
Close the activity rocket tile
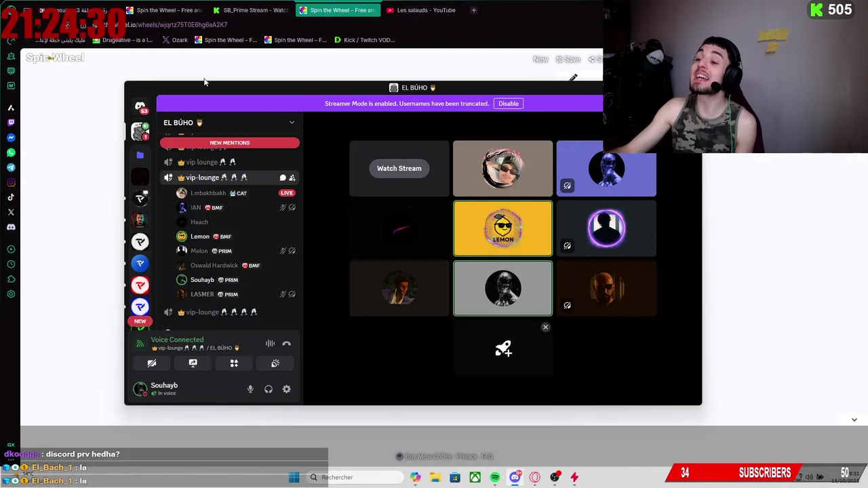[x=545, y=327]
